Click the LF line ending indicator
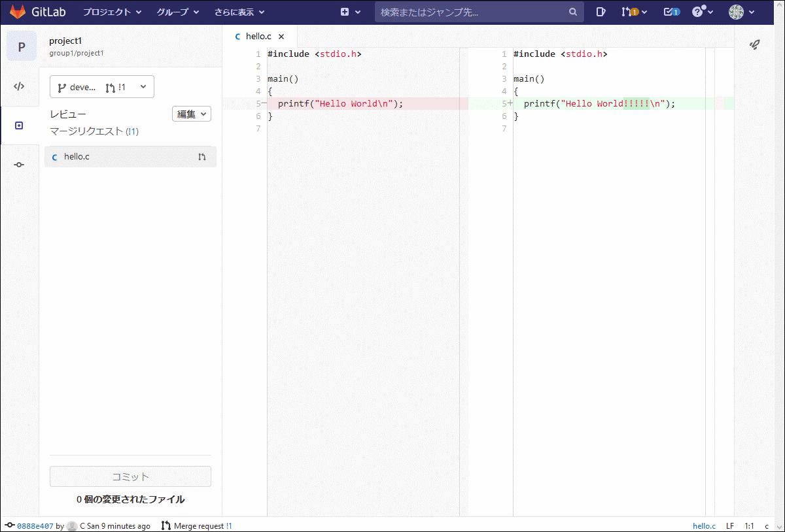 (729, 525)
